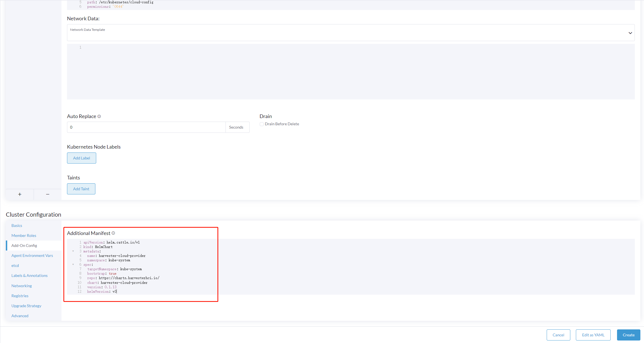The image size is (644, 343).
Task: Open the Member Roles section
Action: click(24, 235)
